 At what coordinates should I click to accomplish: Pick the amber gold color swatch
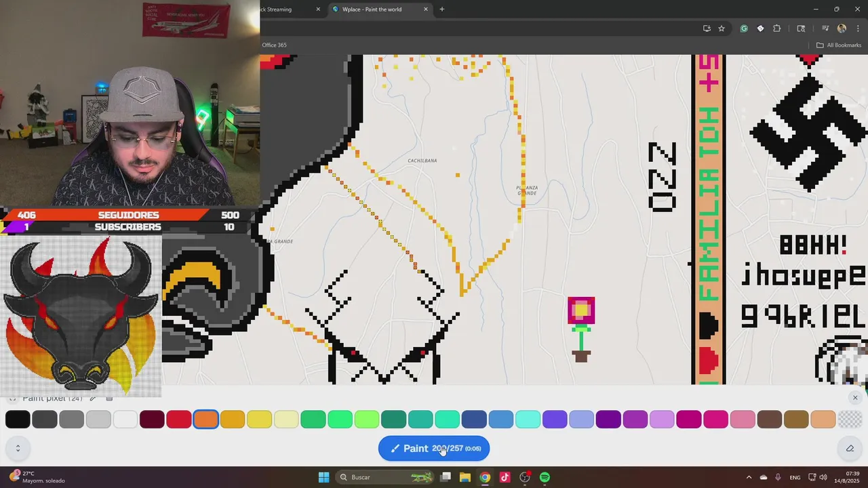pyautogui.click(x=233, y=420)
